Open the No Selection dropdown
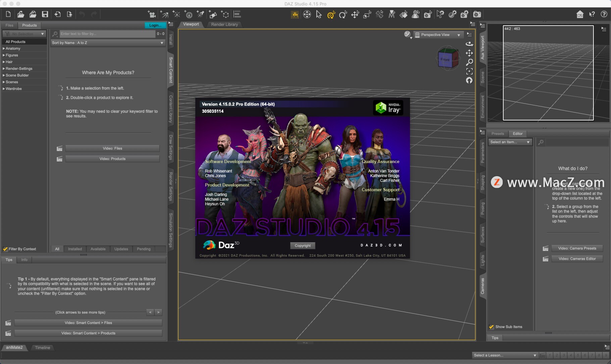The width and height of the screenshot is (611, 364). (24, 34)
